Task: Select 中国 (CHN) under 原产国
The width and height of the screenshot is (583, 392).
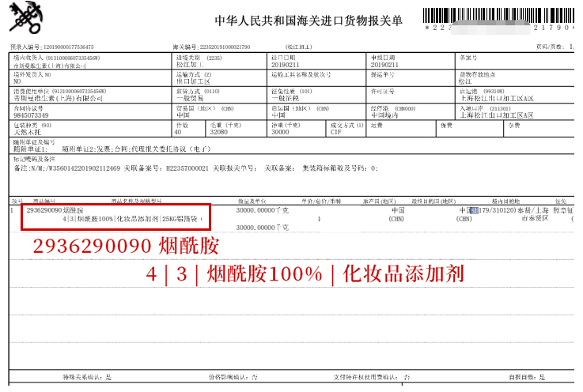Action: 397,214
